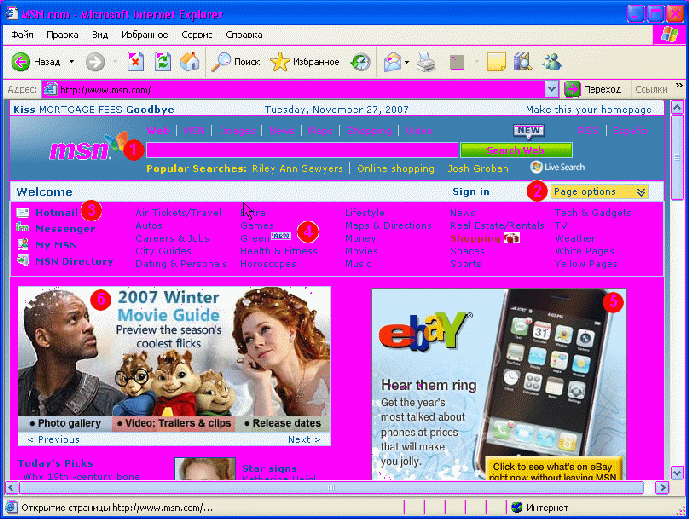689x519 pixels.
Task: Click the Back arrow toolbar icon
Action: pyautogui.click(x=20, y=62)
